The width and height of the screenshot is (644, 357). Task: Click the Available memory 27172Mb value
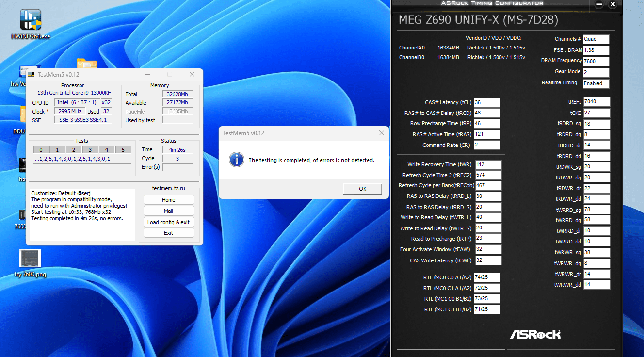[177, 103]
